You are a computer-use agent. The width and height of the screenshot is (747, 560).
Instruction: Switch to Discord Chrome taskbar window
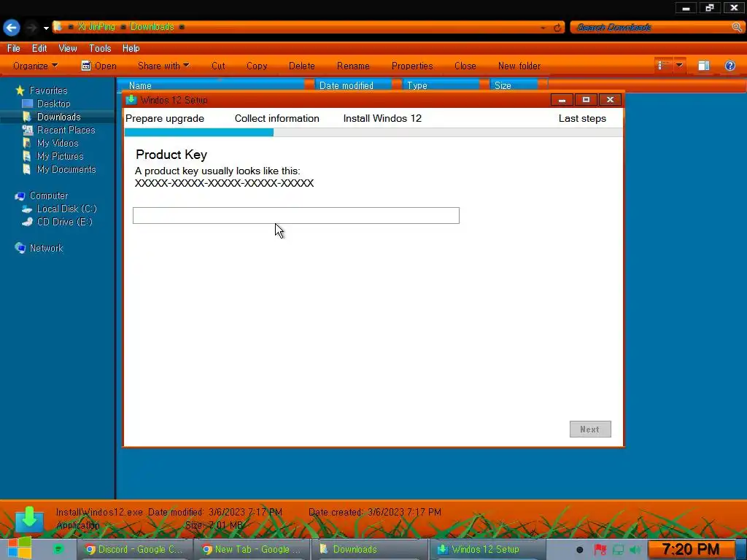[134, 549]
